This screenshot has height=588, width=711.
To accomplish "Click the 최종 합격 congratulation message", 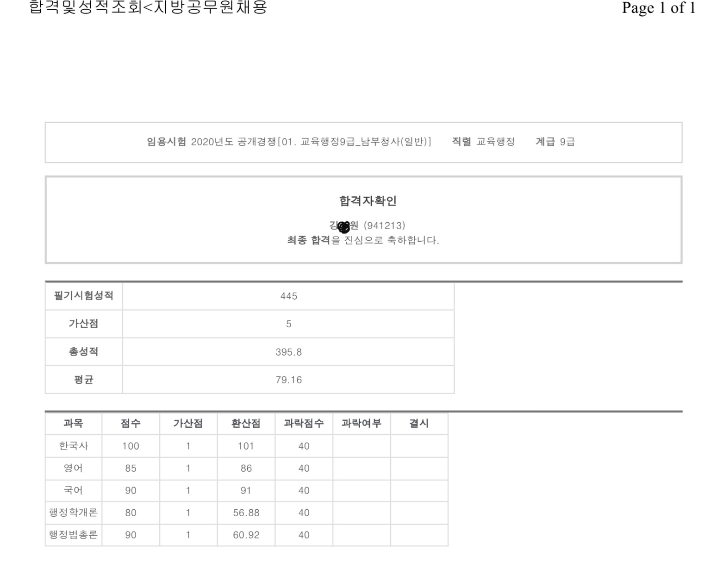I will pyautogui.click(x=363, y=240).
